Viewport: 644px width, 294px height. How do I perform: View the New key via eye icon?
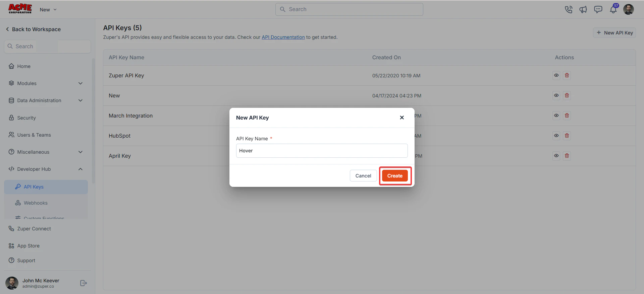556,95
